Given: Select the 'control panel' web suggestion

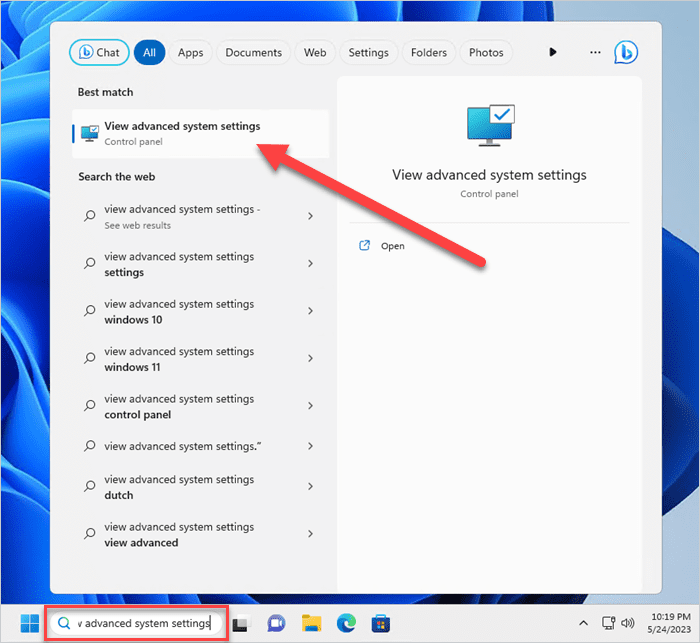Looking at the screenshot, I should (x=200, y=406).
